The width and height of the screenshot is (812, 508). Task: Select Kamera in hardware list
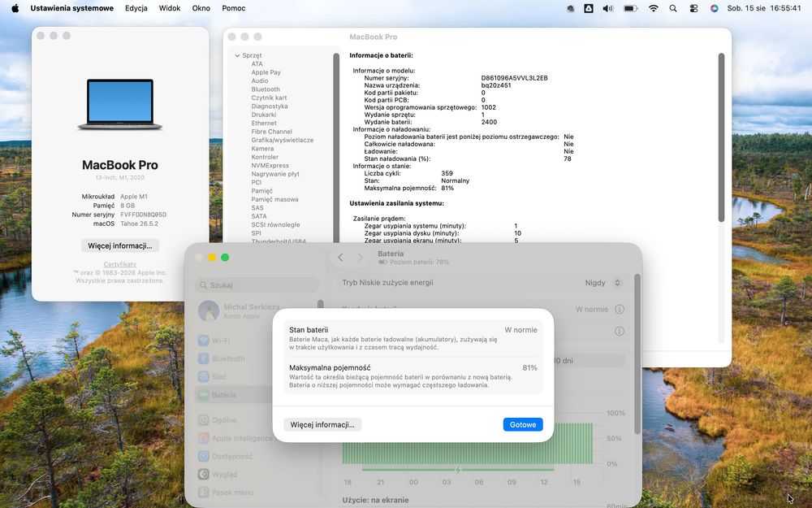tap(262, 148)
